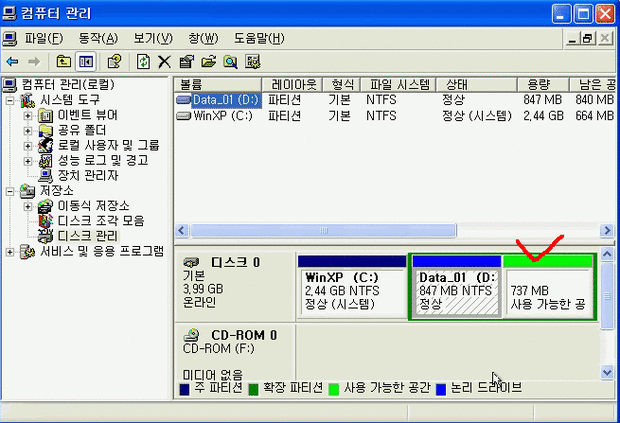Expand the 로컬 사용자 및 그룹 node
Viewport: 620px width, 423px height.
(28, 146)
